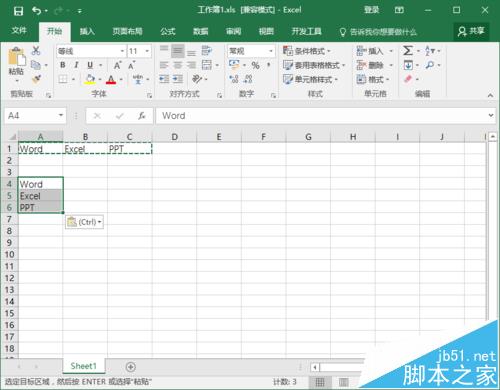
Task: Open Find and Select magnifier
Action: coord(430,65)
